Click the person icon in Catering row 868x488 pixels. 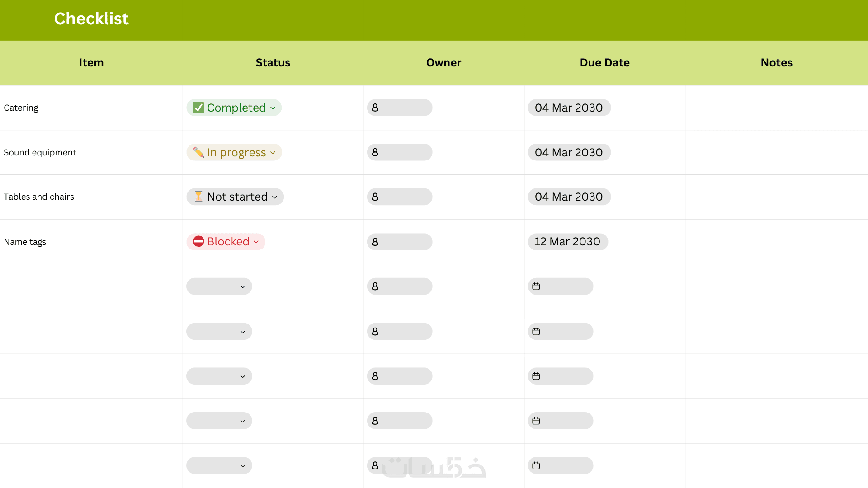coord(375,108)
